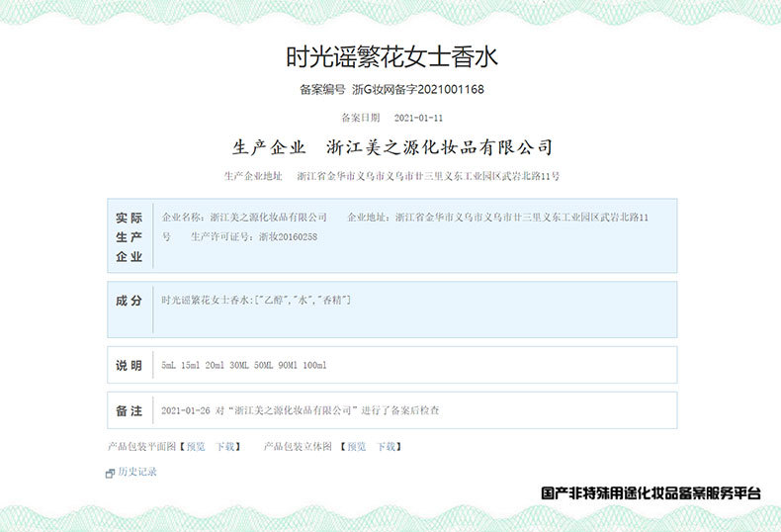Click the 备注 section label

tap(130, 410)
